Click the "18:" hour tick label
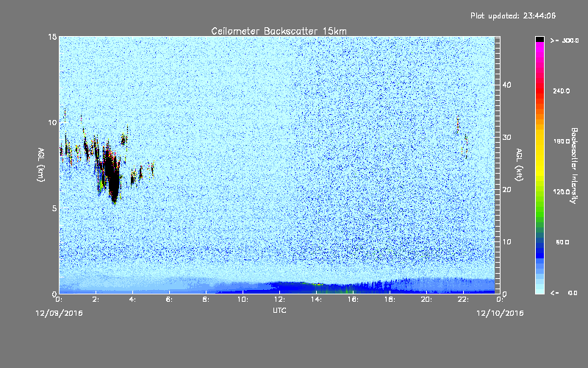Screen dimensions: 588x368 pos(390,300)
